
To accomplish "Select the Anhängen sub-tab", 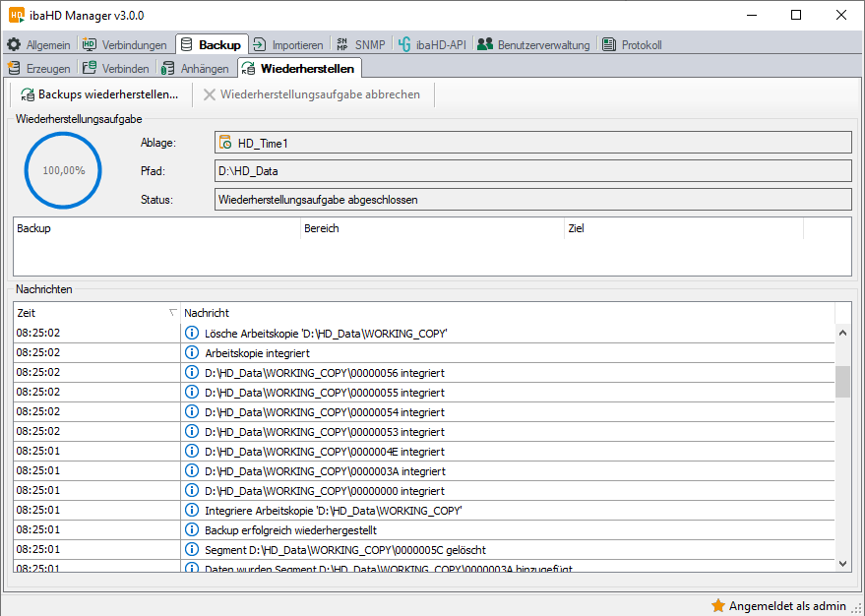I will (x=195, y=69).
